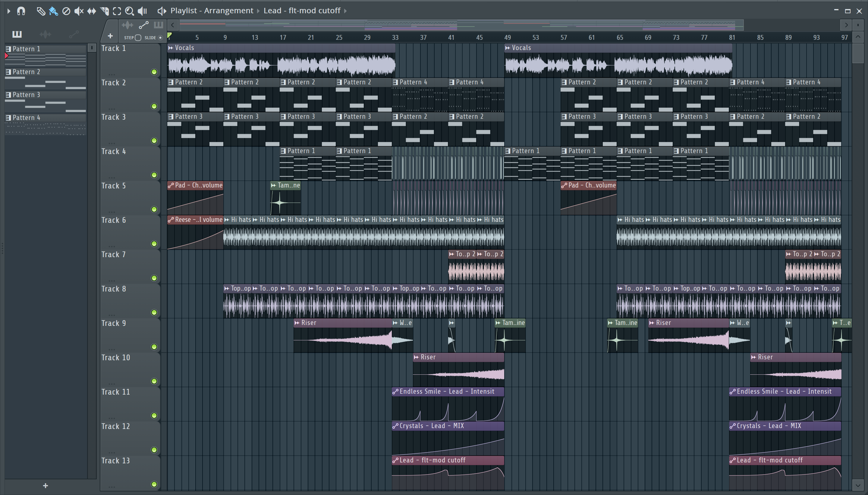Show automation clips in the picker panel
This screenshot has height=495, width=868.
(x=74, y=34)
